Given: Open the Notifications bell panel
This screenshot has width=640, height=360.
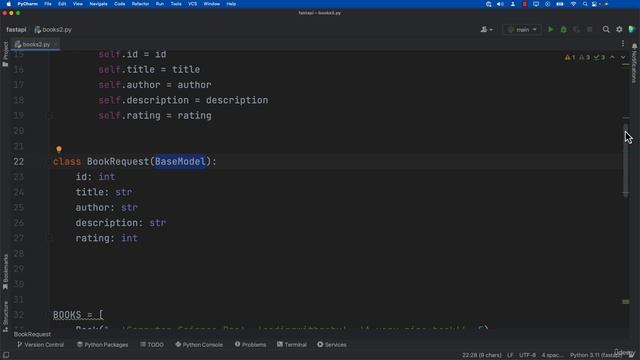Looking at the screenshot, I should click(634, 62).
